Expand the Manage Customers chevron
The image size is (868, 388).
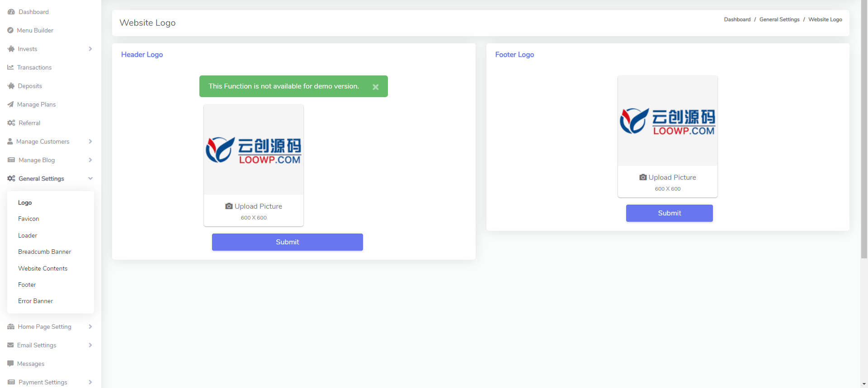[90, 141]
